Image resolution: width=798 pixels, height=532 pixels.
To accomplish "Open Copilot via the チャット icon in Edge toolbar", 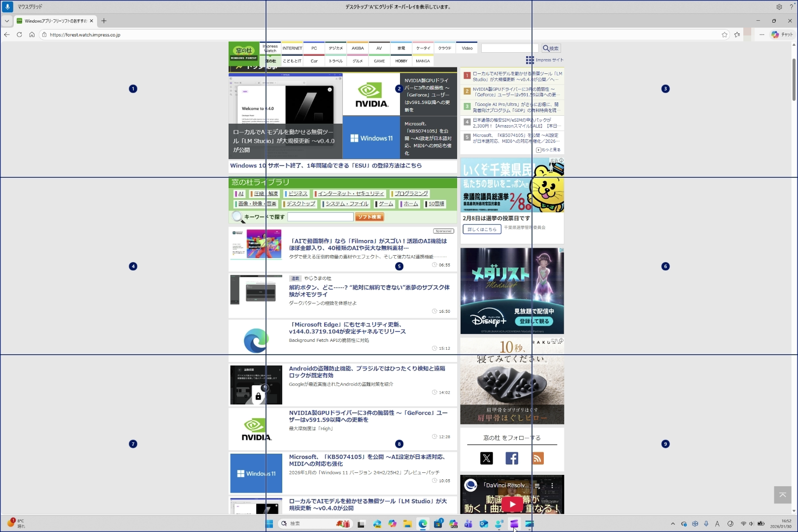I will (775, 34).
